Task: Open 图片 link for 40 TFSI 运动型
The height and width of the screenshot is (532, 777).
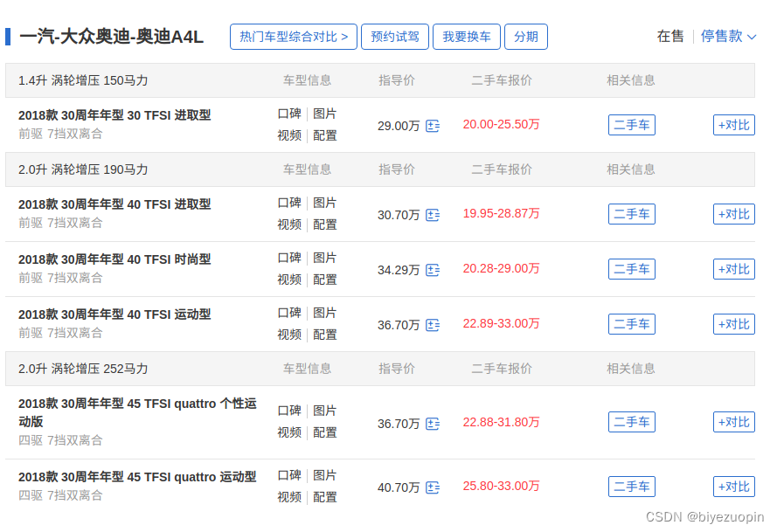Action: coord(324,313)
